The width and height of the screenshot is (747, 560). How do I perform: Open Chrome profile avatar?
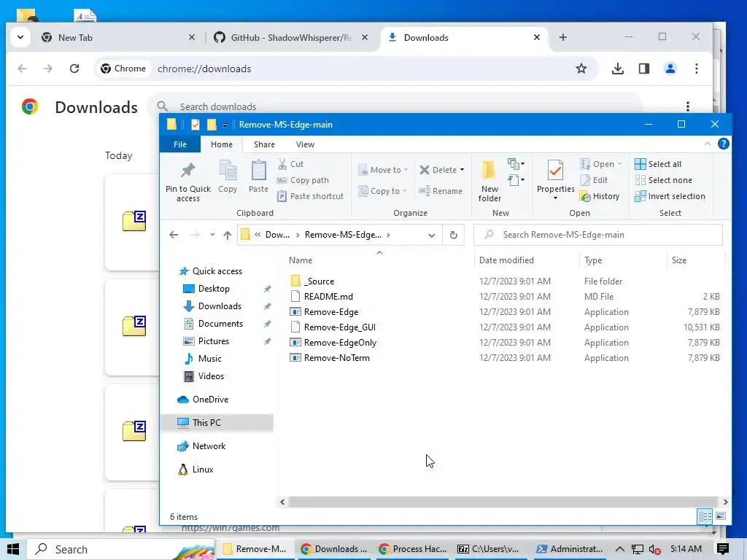(670, 69)
